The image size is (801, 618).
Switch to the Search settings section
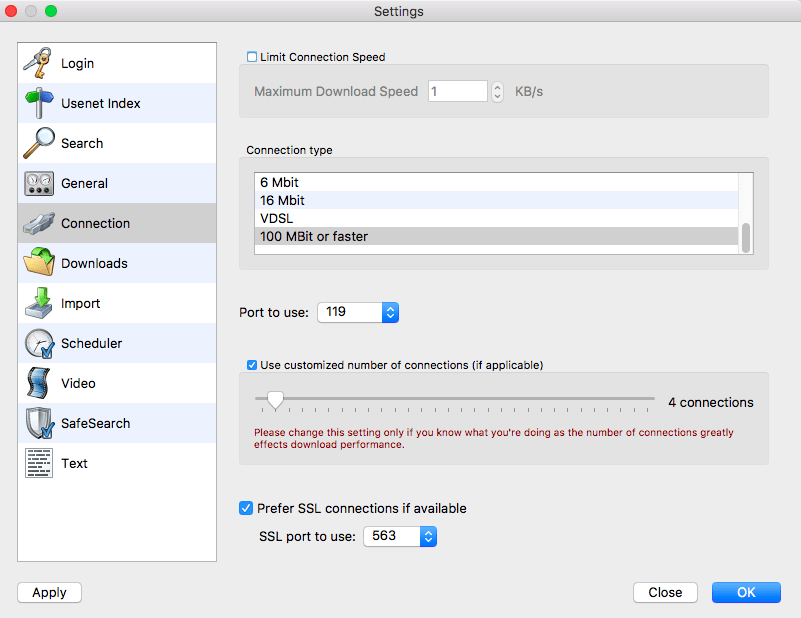(x=117, y=143)
